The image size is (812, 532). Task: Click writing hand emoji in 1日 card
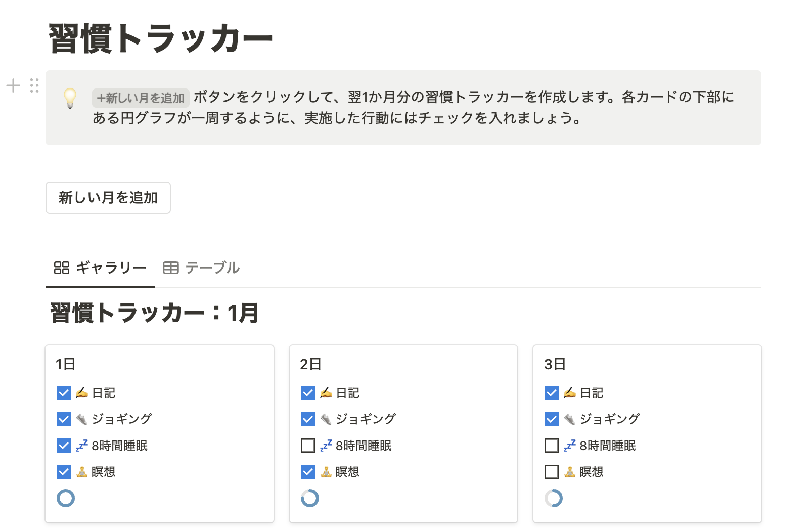point(82,393)
